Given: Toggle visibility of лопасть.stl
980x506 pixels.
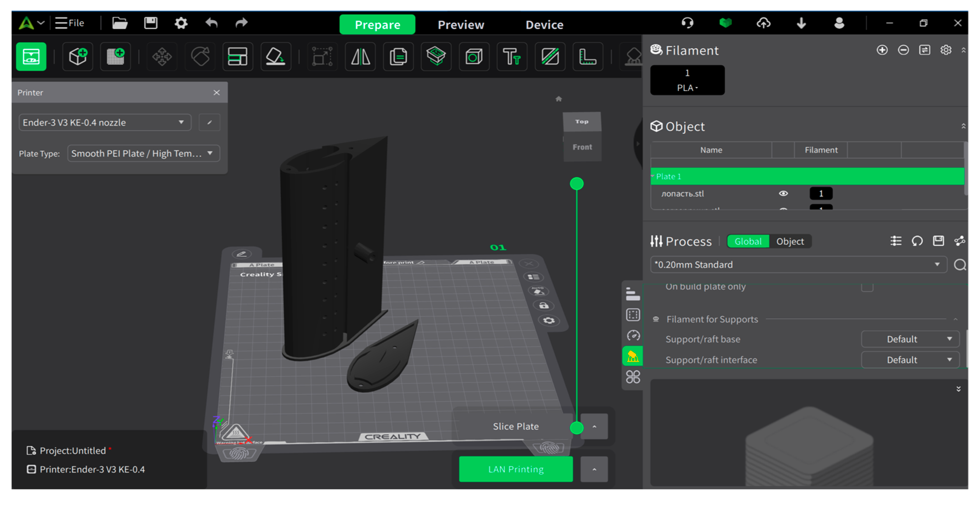Looking at the screenshot, I should [783, 194].
